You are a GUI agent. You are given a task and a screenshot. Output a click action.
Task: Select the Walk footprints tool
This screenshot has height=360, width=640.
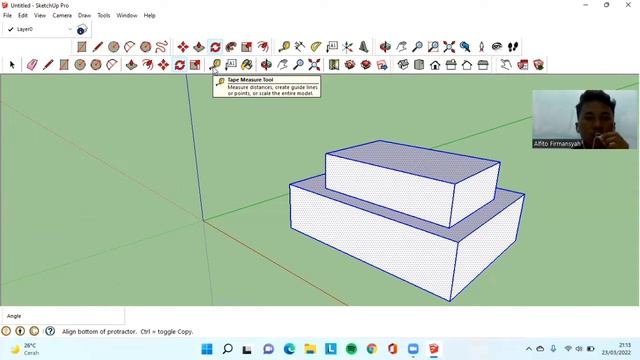[x=513, y=47]
